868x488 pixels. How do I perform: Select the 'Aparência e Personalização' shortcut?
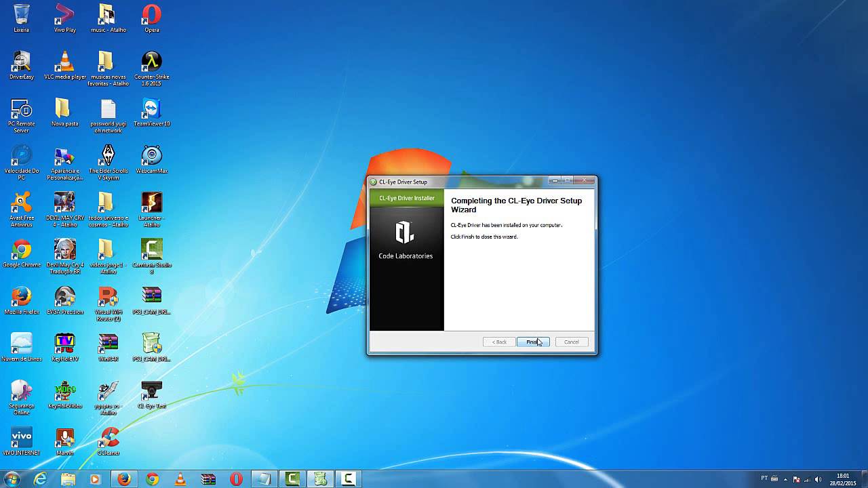pos(64,162)
